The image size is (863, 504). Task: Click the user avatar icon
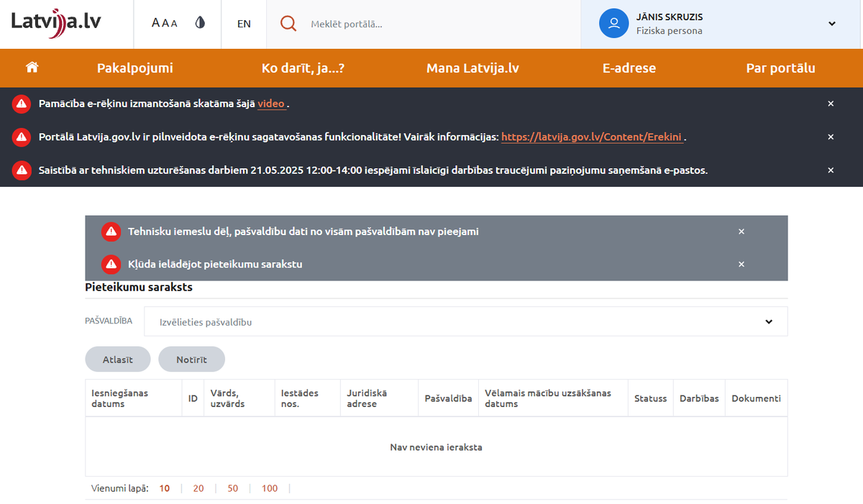click(614, 23)
